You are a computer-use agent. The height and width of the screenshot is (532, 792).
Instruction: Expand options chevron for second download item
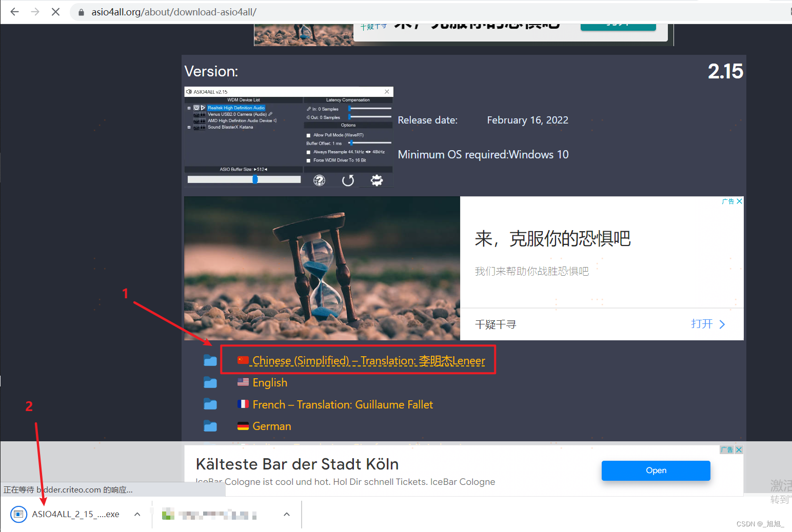[287, 514]
